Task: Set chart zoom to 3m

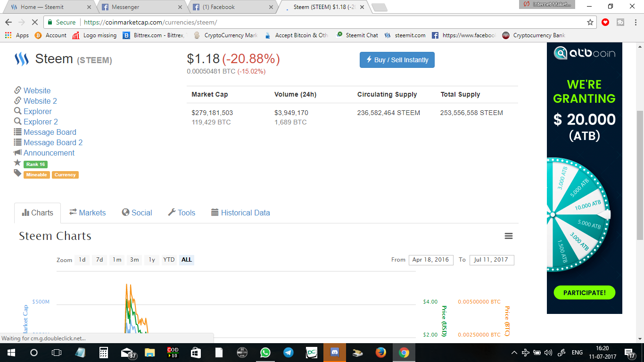Action: [134, 260]
